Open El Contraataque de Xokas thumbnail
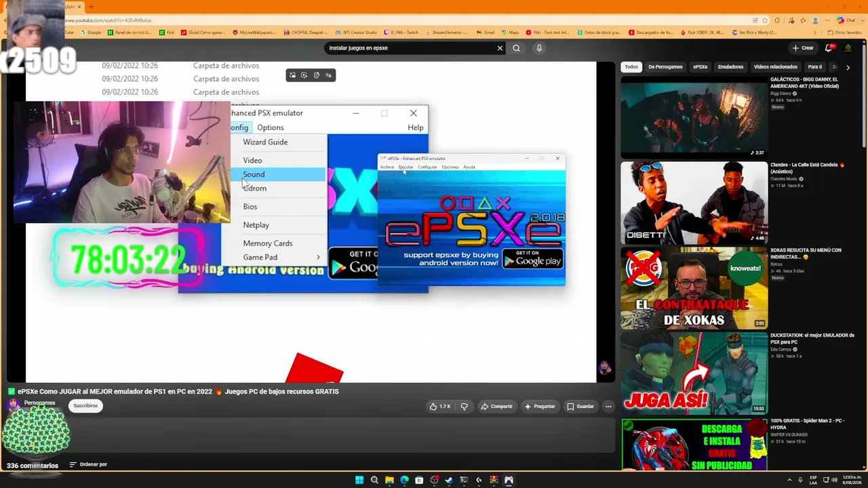868x488 pixels. point(694,288)
